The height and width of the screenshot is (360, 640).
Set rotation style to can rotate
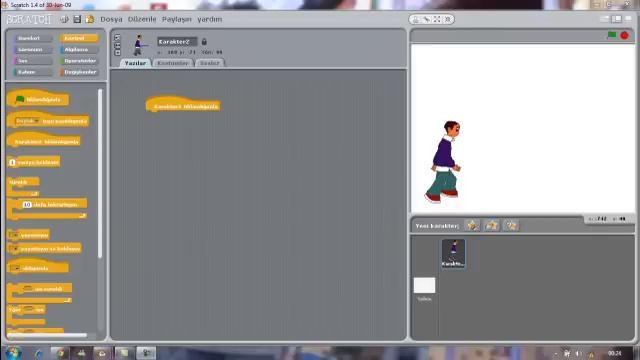[x=118, y=37]
